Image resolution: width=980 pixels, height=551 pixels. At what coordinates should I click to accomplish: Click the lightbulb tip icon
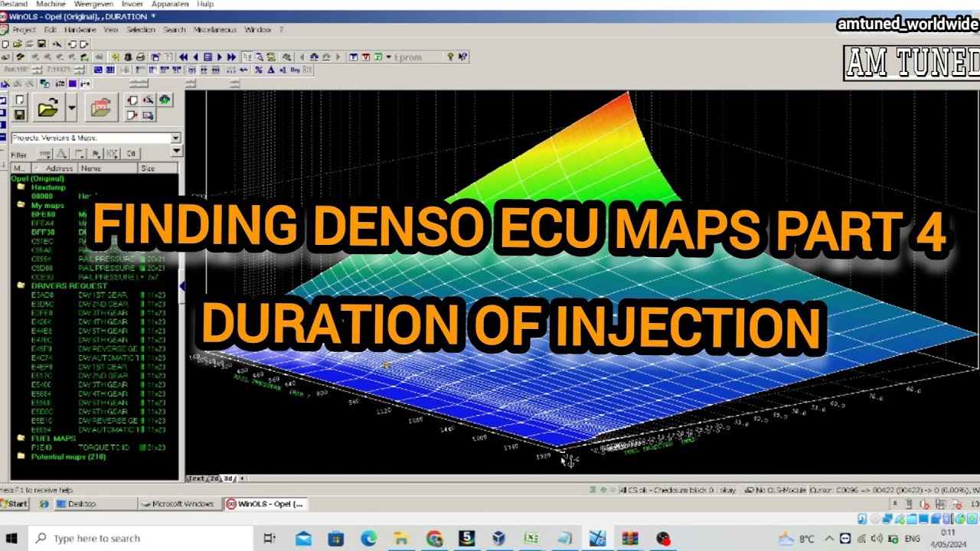pos(450,57)
